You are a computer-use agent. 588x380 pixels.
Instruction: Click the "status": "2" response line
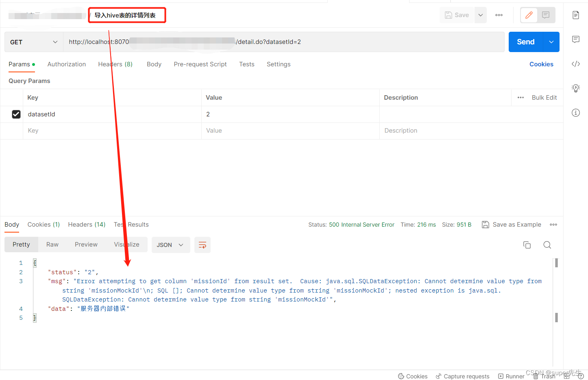pyautogui.click(x=73, y=272)
